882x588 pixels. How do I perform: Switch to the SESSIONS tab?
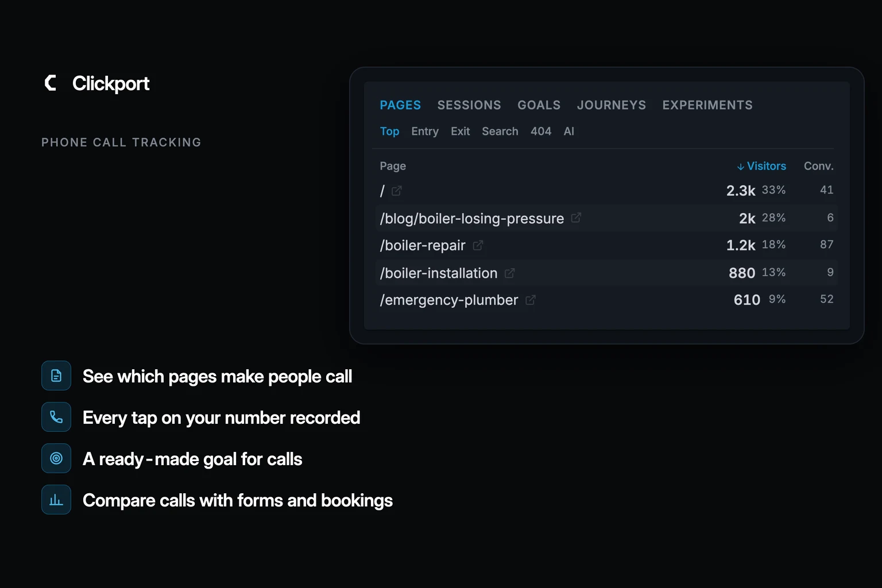[469, 105]
